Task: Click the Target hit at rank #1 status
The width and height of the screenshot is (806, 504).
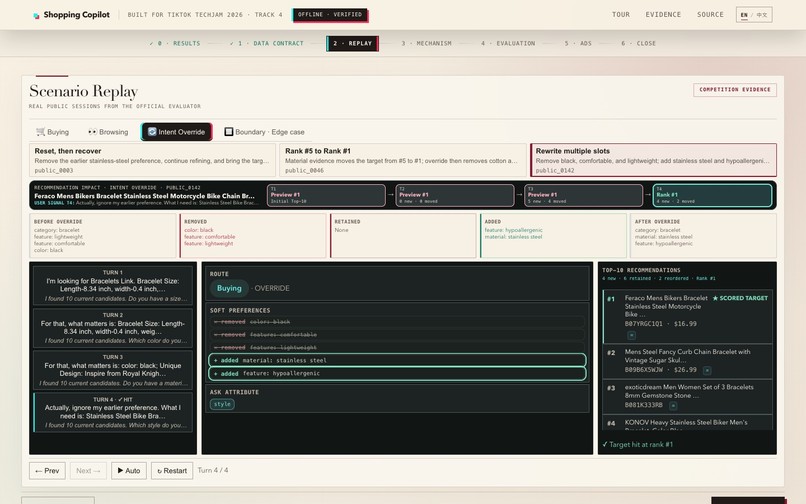Action: point(637,445)
